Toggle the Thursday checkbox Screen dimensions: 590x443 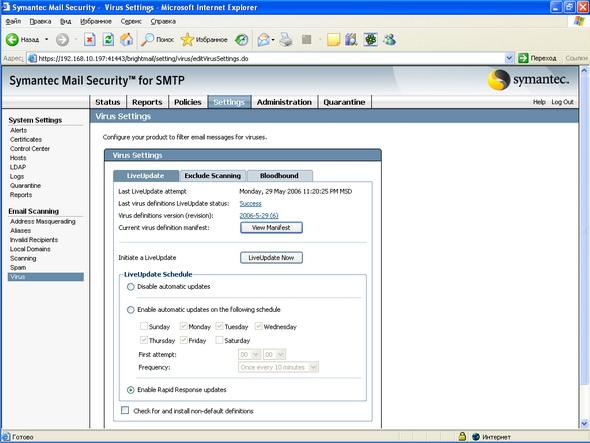[x=143, y=340]
